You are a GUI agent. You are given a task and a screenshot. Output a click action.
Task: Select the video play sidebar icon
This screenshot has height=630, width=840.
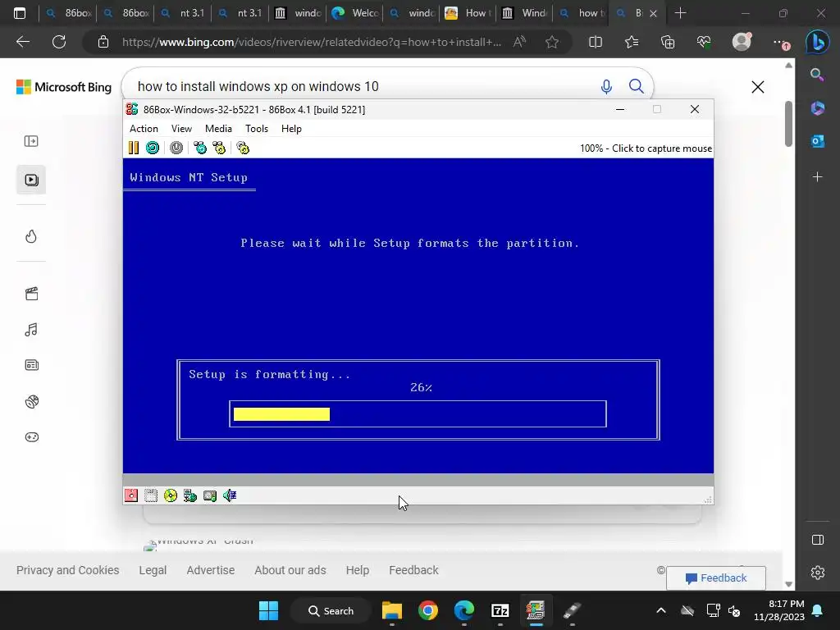(x=31, y=180)
